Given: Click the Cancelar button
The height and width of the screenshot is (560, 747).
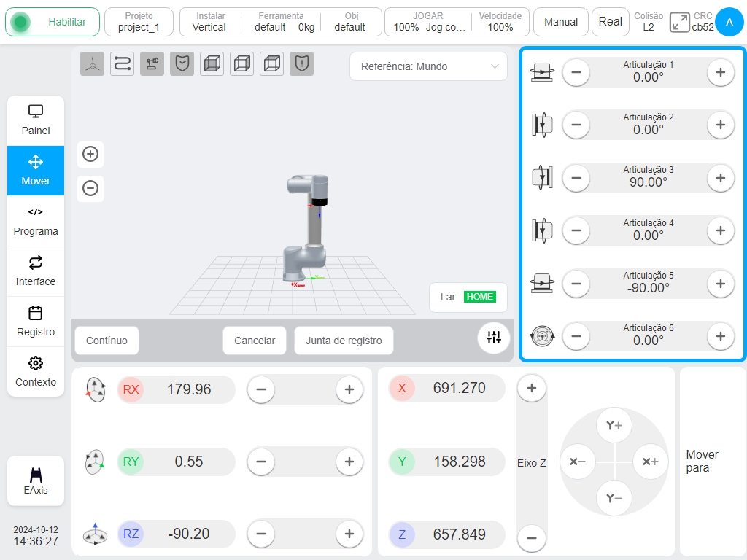Looking at the screenshot, I should (x=255, y=341).
